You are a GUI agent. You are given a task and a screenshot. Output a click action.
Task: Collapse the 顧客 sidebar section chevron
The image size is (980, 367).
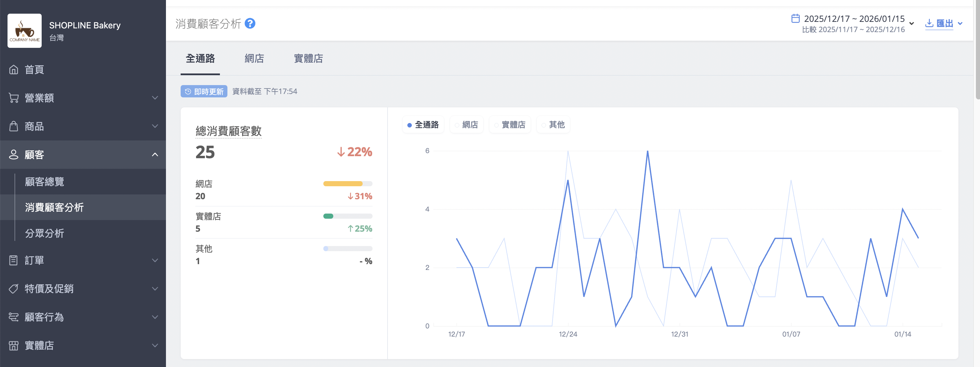click(x=155, y=154)
